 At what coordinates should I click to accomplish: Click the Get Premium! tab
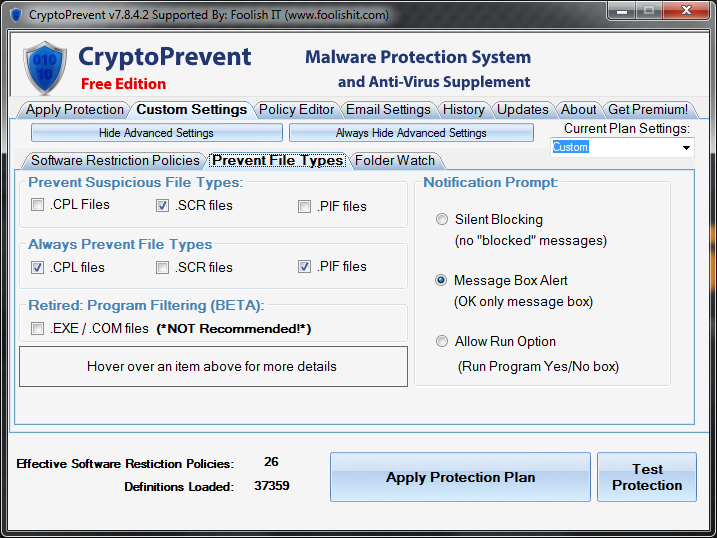(x=648, y=110)
